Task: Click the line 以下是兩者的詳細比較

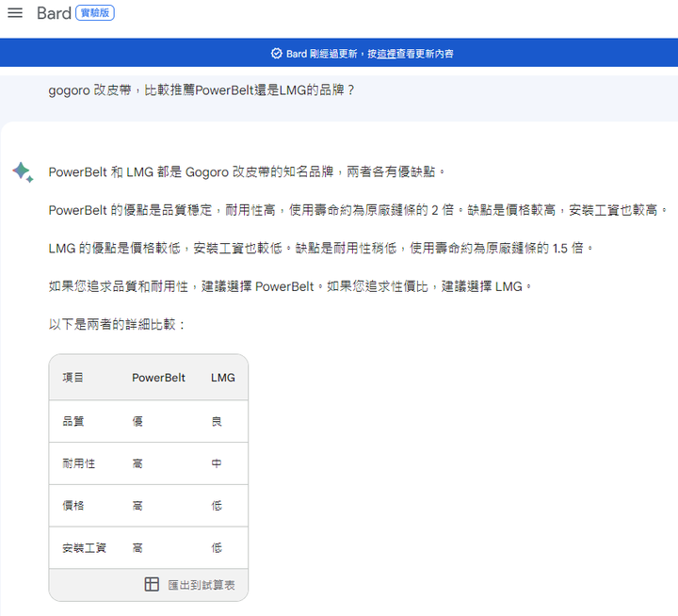Action: point(117,324)
